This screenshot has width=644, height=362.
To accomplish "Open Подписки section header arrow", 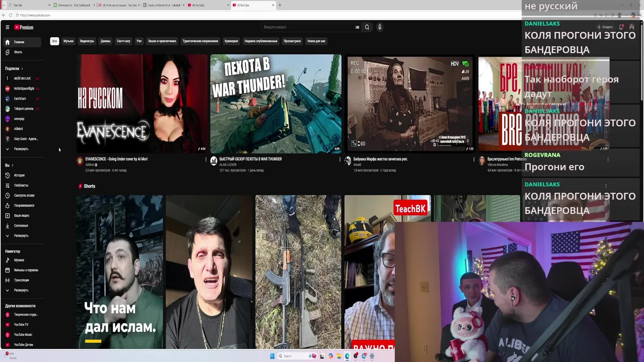I will coord(22,69).
